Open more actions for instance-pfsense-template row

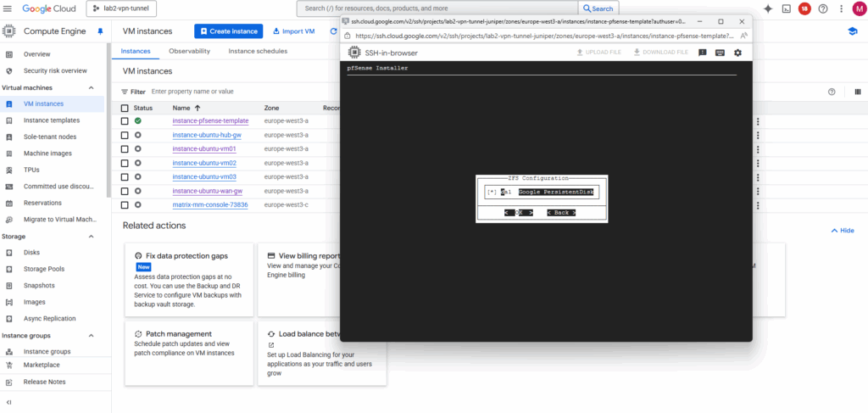tap(758, 122)
